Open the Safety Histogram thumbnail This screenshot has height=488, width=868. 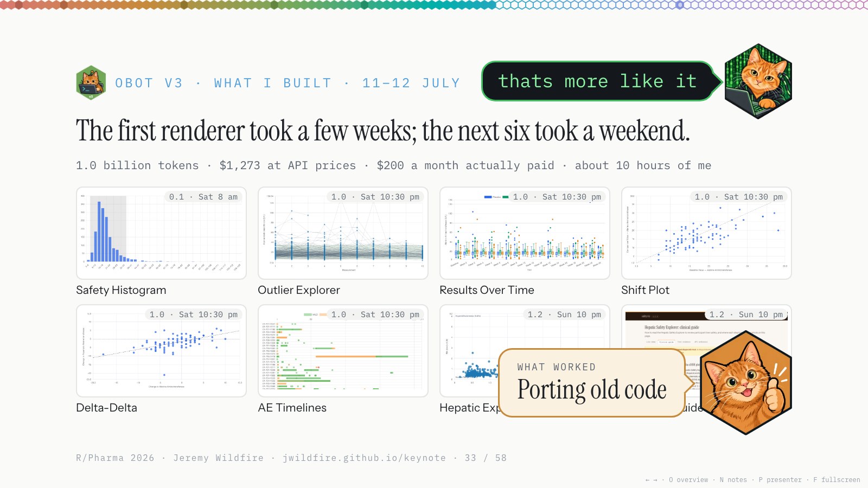161,233
